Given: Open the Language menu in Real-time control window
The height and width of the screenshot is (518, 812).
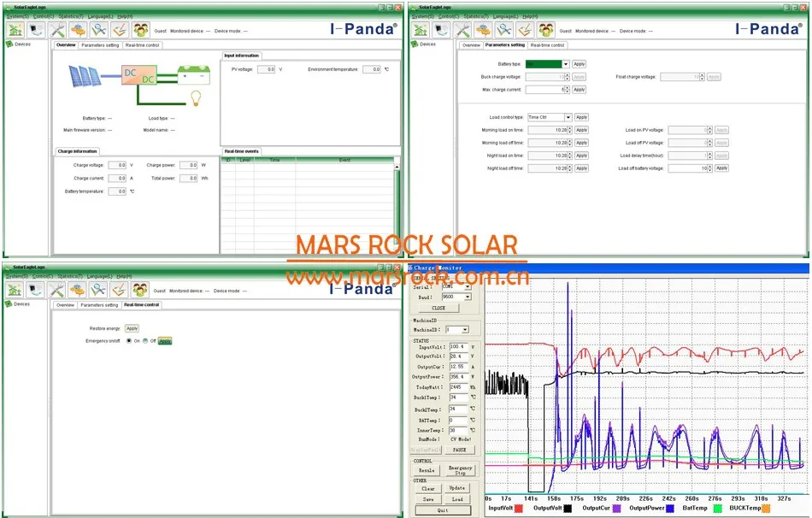Looking at the screenshot, I should (x=100, y=277).
